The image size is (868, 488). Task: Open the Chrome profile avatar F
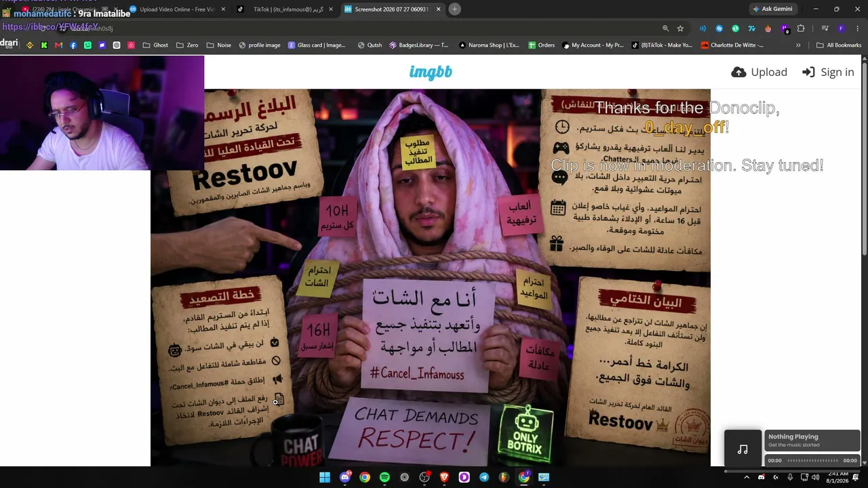(x=841, y=28)
